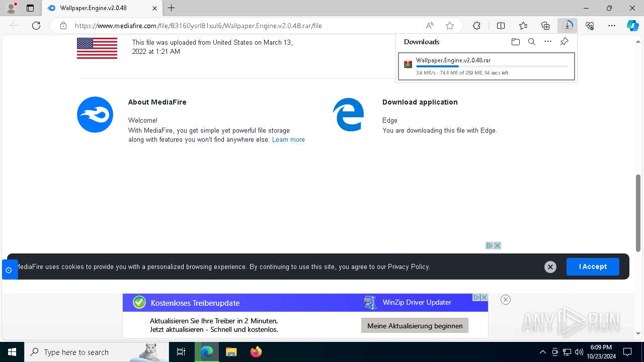644x362 pixels.
Task: Click Meine Aktualisierung beginnen ad button
Action: click(415, 326)
